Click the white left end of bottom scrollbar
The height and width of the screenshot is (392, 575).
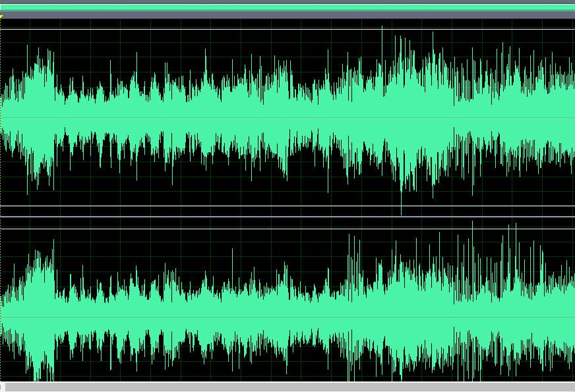coord(2,387)
